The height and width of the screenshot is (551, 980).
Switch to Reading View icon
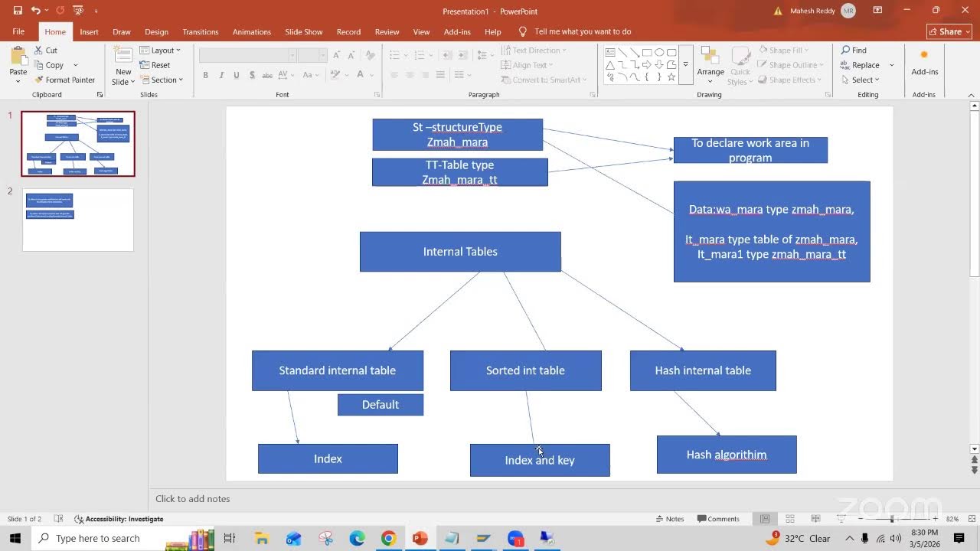815,519
